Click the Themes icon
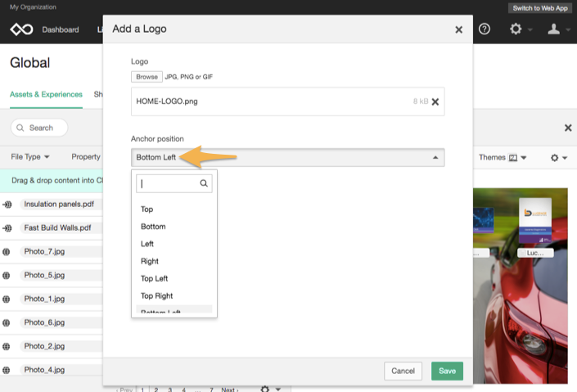The image size is (577, 392). click(512, 157)
